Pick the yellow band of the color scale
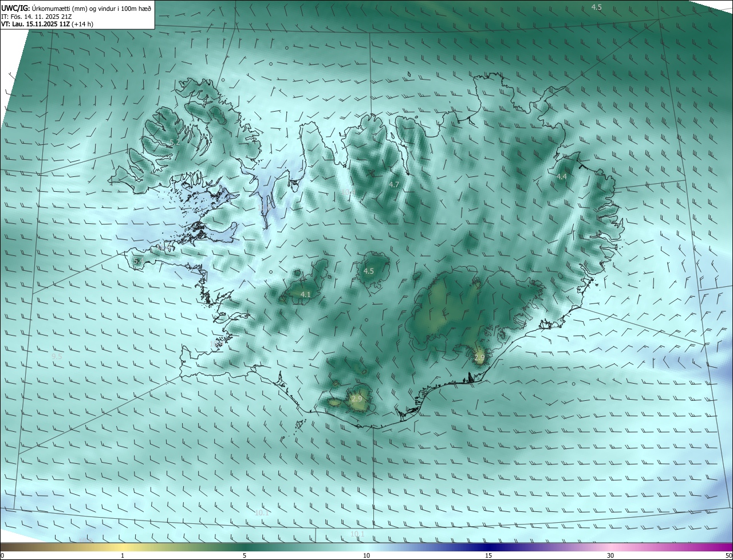 [x=123, y=547]
